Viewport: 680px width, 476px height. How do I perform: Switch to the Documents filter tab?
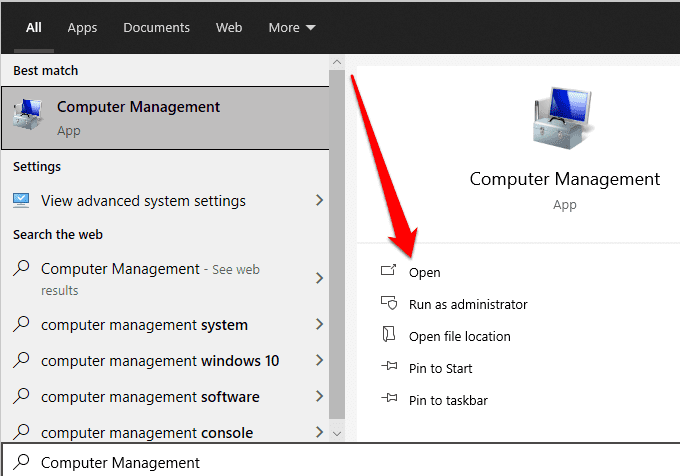156,28
